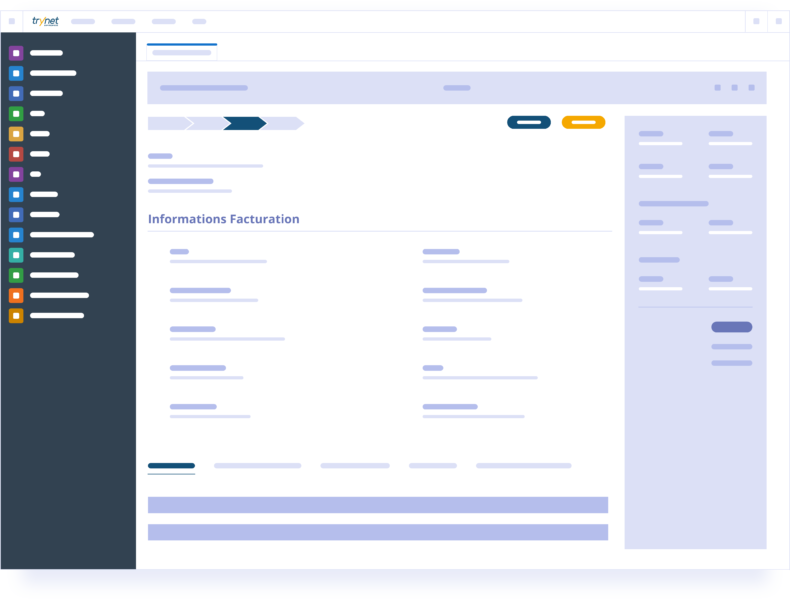Click the first of three header band icons
This screenshot has width=790, height=600.
click(x=717, y=88)
